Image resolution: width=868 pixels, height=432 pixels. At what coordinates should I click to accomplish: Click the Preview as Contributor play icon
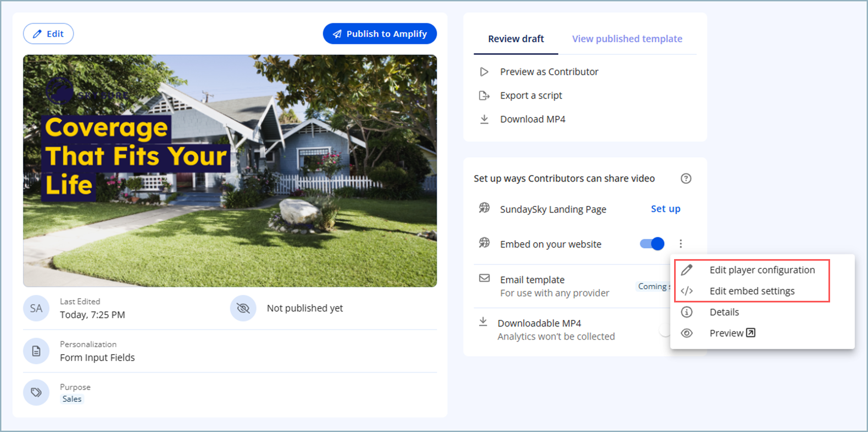point(484,72)
